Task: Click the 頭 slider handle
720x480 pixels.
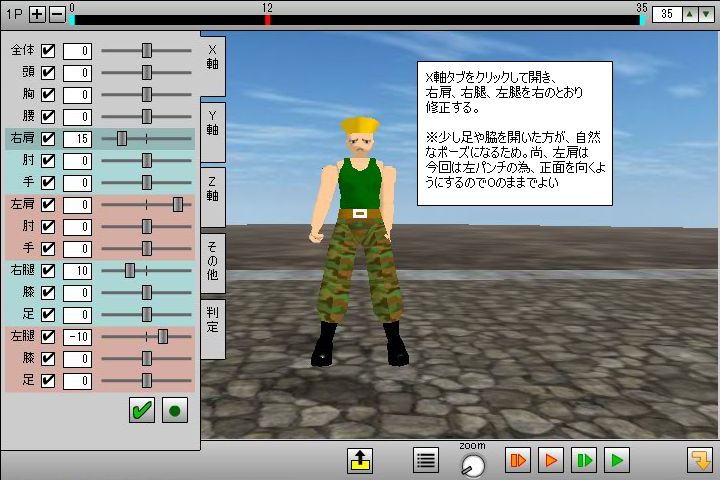Action: pyautogui.click(x=146, y=73)
